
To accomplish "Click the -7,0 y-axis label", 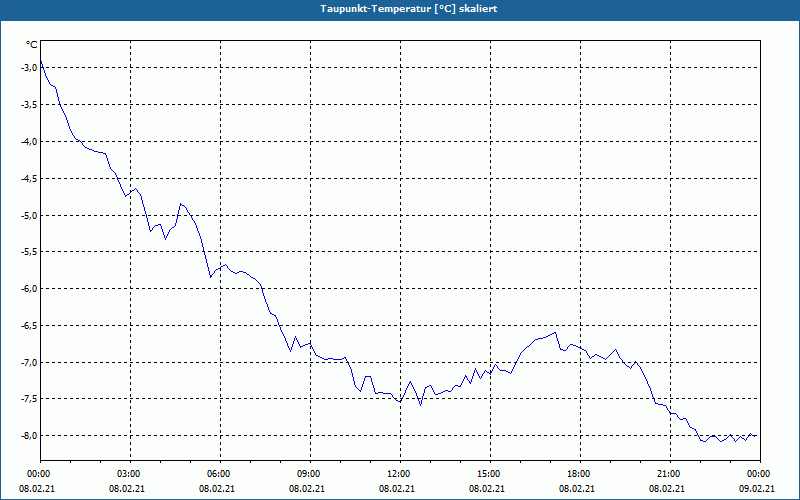I will 29,362.
